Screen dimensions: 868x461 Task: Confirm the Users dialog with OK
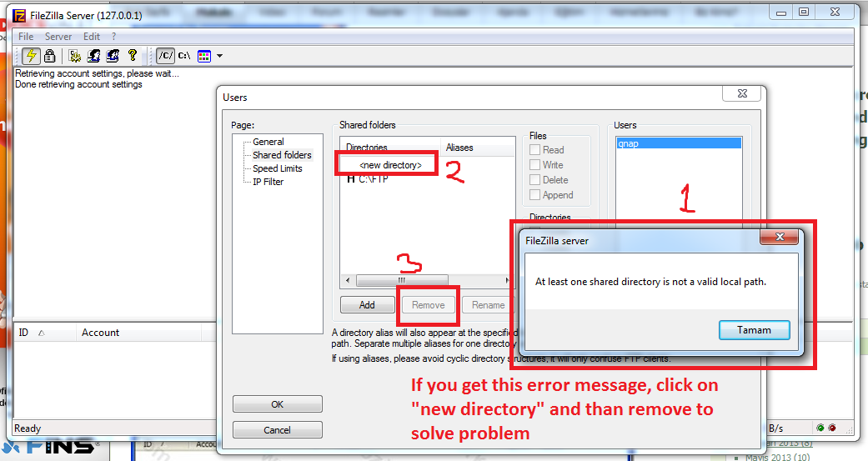(x=278, y=404)
